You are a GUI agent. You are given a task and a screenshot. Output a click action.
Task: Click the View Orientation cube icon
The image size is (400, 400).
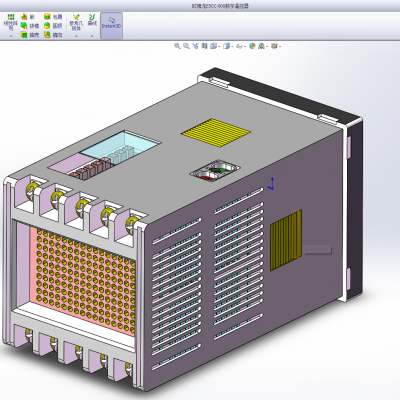coord(214,46)
